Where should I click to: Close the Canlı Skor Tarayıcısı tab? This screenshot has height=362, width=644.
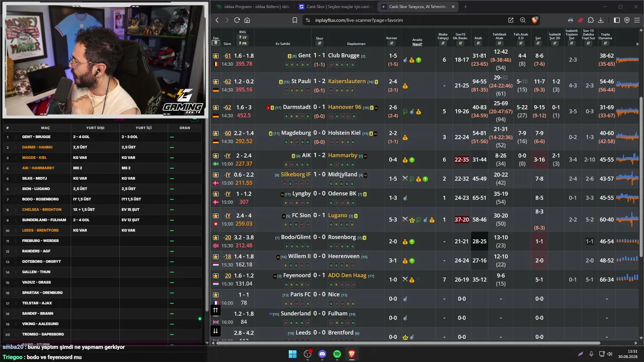point(453,7)
